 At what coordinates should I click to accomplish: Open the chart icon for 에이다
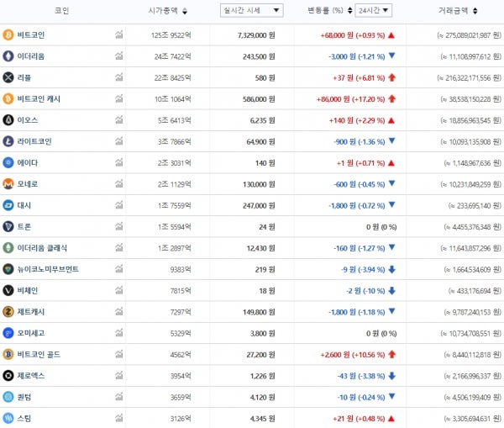click(119, 162)
